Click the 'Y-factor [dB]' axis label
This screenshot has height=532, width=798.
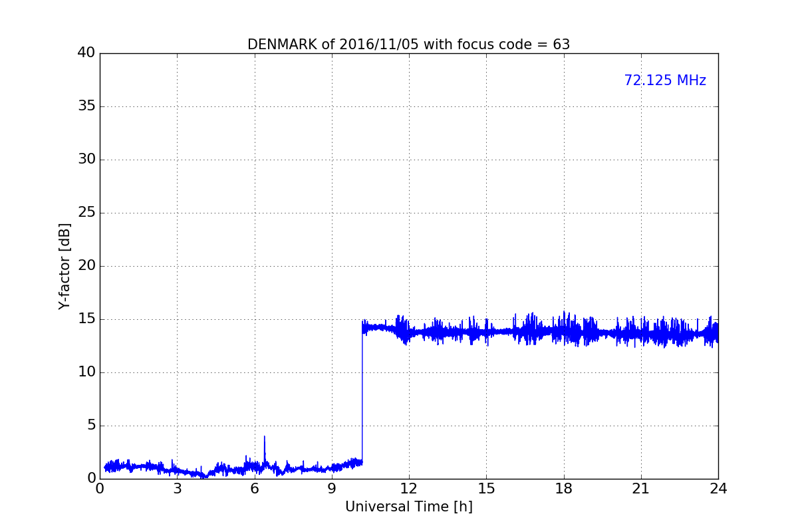pos(65,266)
